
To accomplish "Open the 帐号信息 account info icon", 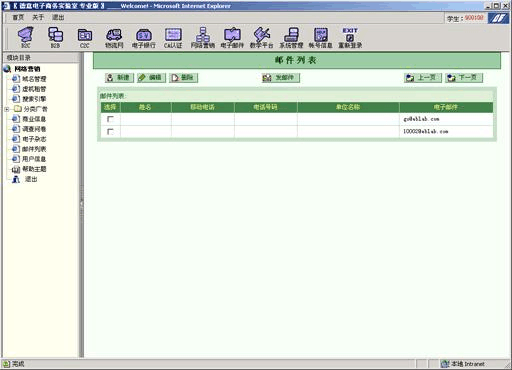I will point(321,37).
